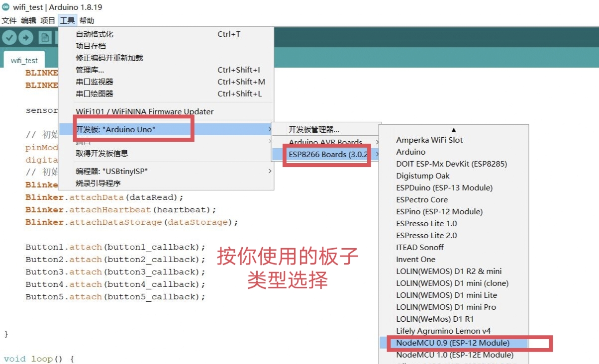Open the 工具 menu
The image size is (599, 364).
67,20
